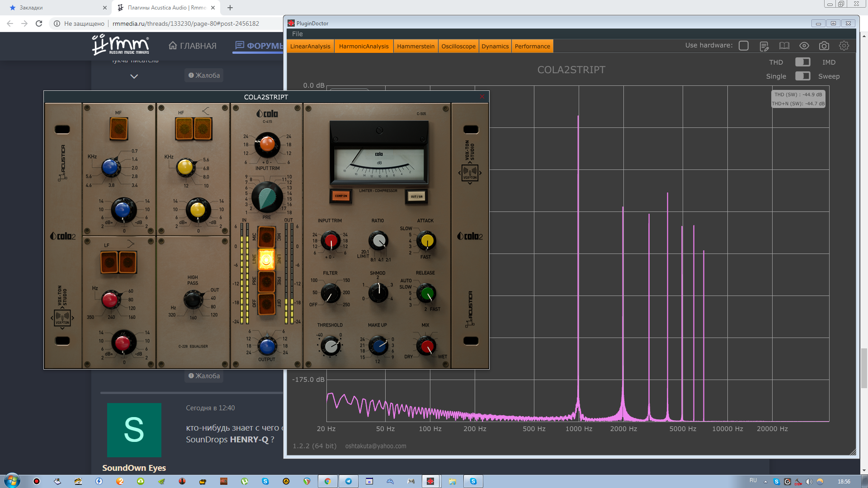Viewport: 868px width, 488px height.
Task: Click the orange INPUT TRIM knob
Action: (267, 144)
